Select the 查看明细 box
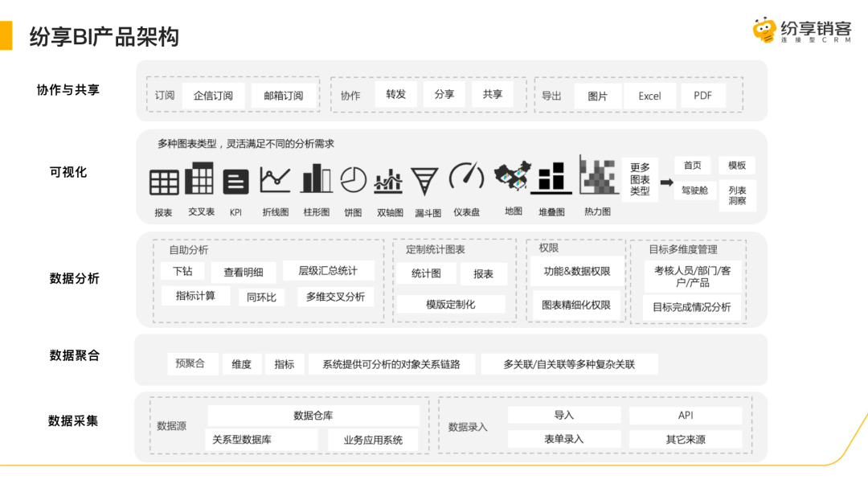 [x=244, y=272]
